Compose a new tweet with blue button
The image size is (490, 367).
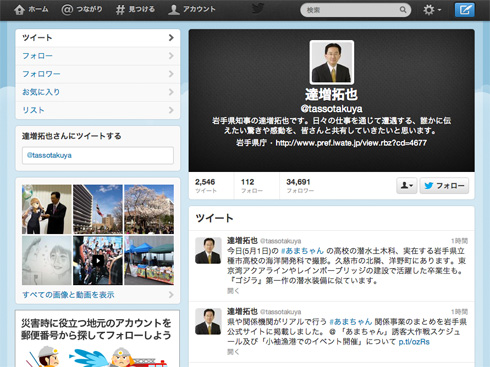click(x=465, y=10)
